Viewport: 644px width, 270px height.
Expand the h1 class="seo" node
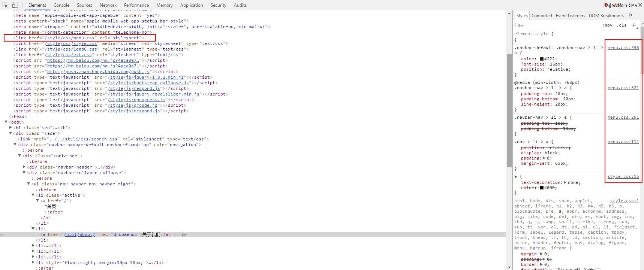click(x=10, y=128)
